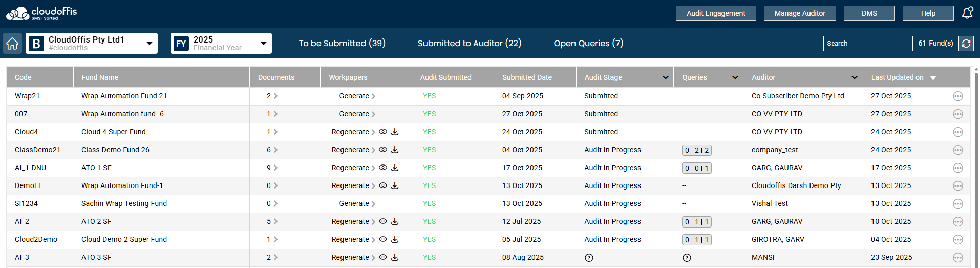980x268 pixels.
Task: Switch to the To be Submitted tab
Action: tap(342, 44)
